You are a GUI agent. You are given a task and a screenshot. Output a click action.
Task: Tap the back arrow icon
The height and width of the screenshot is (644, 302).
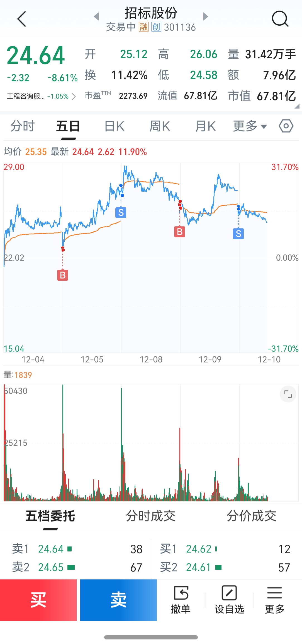(21, 19)
